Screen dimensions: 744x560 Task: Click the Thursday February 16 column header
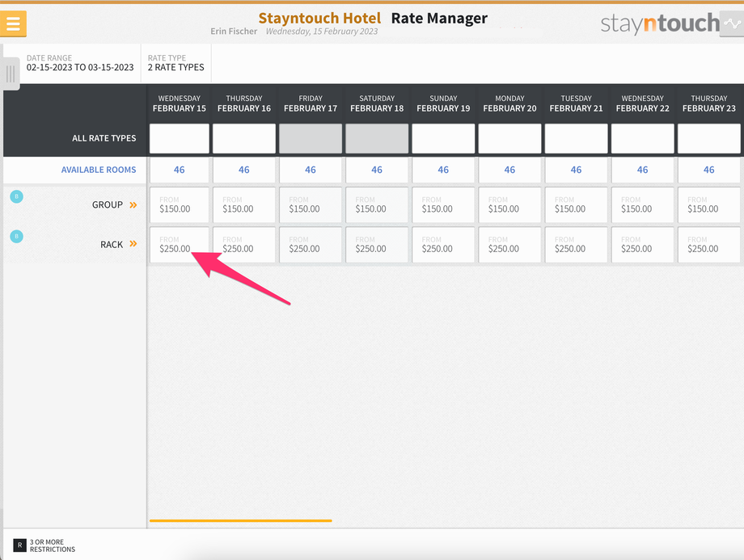[244, 103]
